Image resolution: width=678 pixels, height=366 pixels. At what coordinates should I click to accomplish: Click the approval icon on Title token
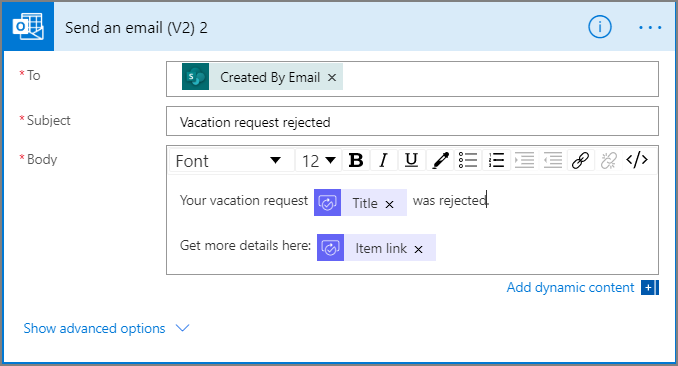coord(327,202)
